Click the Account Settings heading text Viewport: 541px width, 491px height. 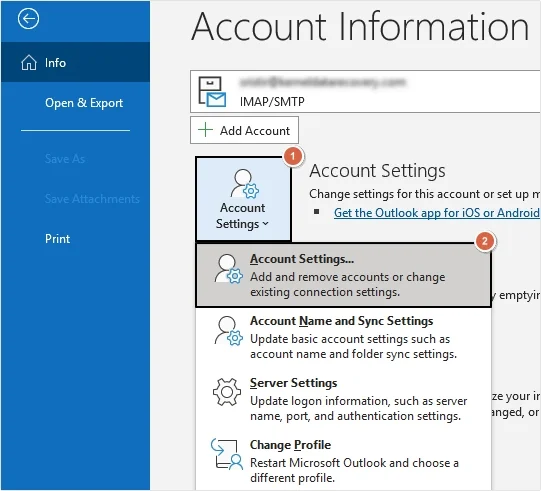coord(377,171)
